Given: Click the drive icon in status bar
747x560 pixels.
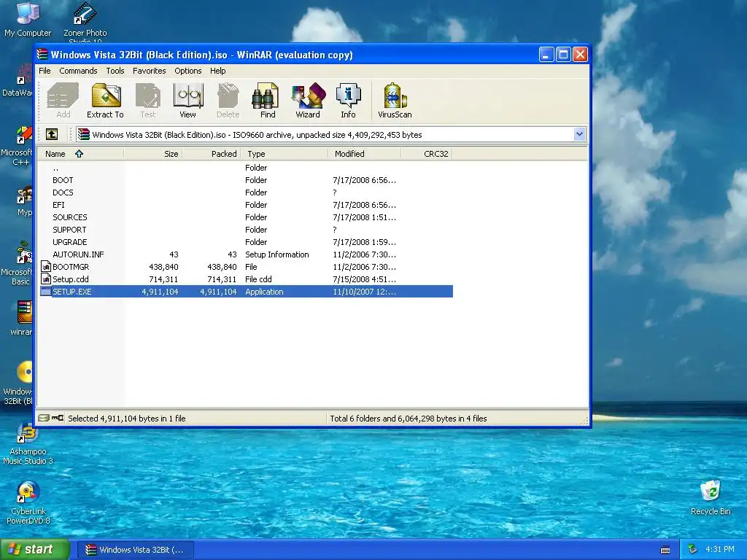Looking at the screenshot, I should [x=43, y=418].
